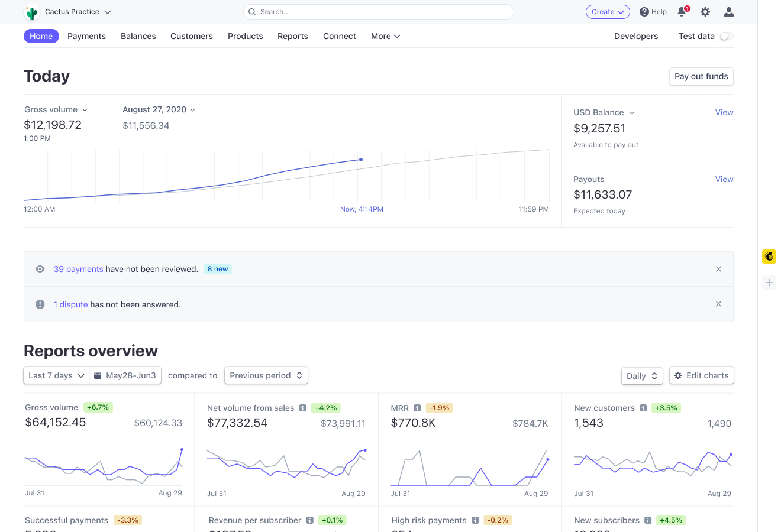The width and height of the screenshot is (781, 532).
Task: Switch to the Customers tab
Action: tap(191, 37)
